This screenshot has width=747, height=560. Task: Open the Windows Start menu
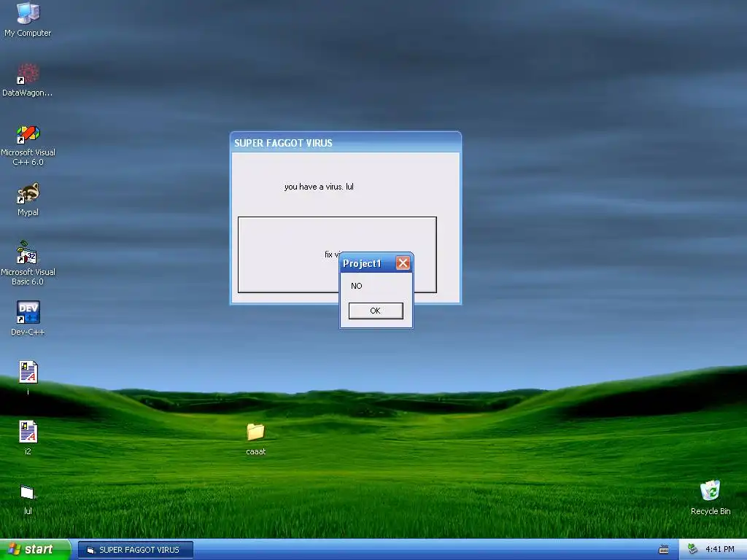[x=34, y=549]
